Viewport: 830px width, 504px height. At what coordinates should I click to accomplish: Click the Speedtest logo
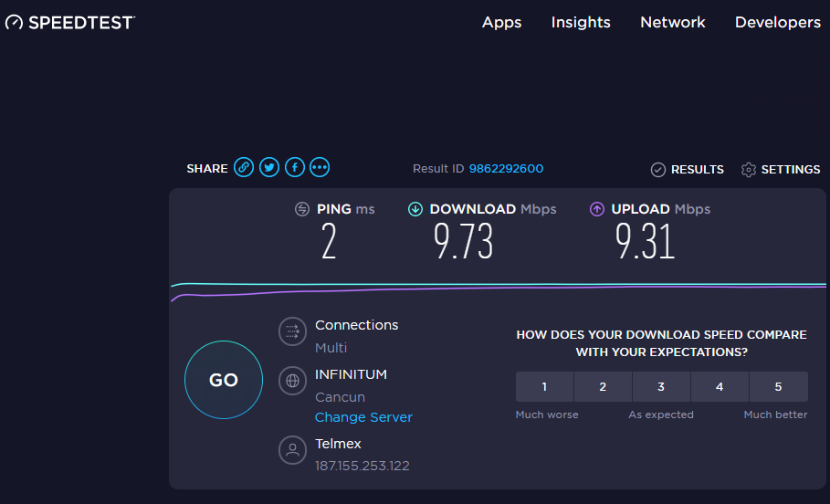[x=70, y=23]
